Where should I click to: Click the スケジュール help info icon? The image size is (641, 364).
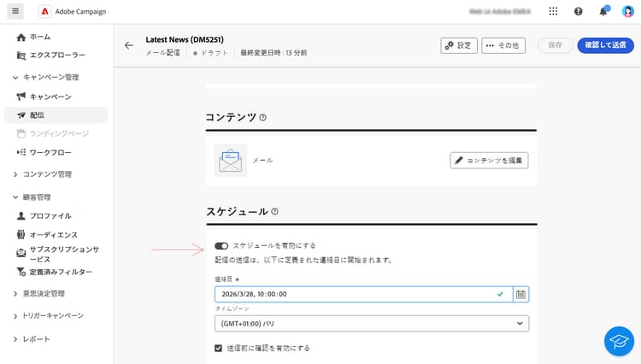click(274, 212)
